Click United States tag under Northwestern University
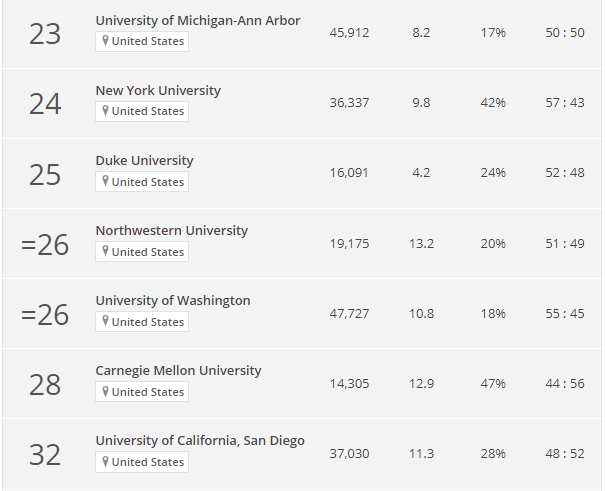 coord(142,252)
